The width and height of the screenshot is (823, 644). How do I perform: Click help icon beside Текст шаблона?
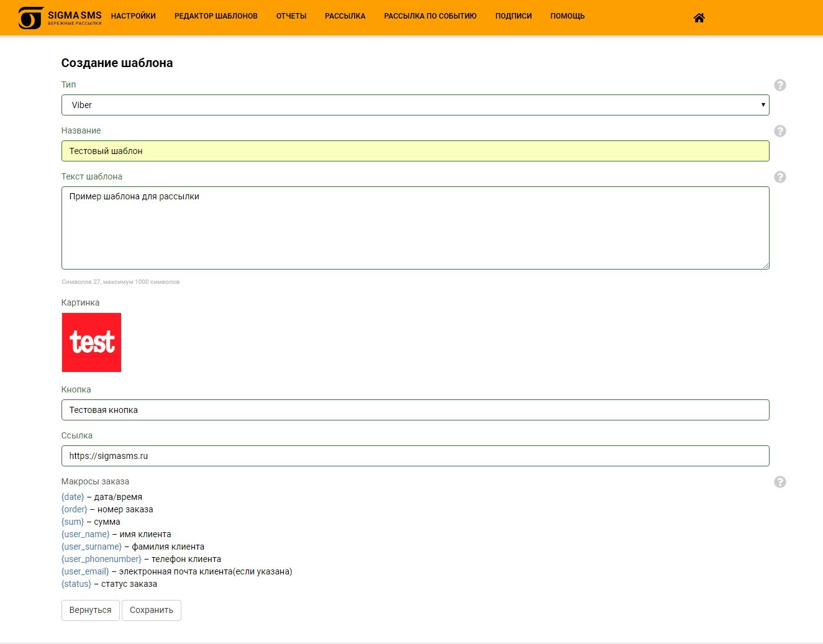[x=780, y=177]
